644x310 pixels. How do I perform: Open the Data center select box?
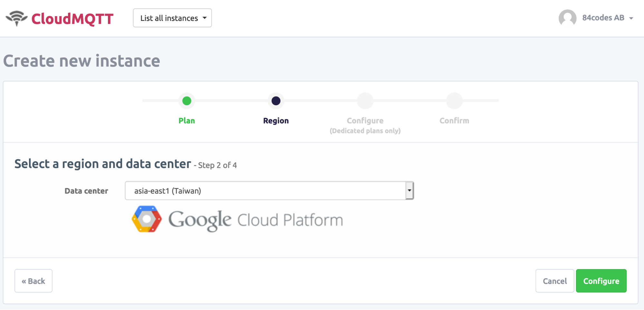269,191
